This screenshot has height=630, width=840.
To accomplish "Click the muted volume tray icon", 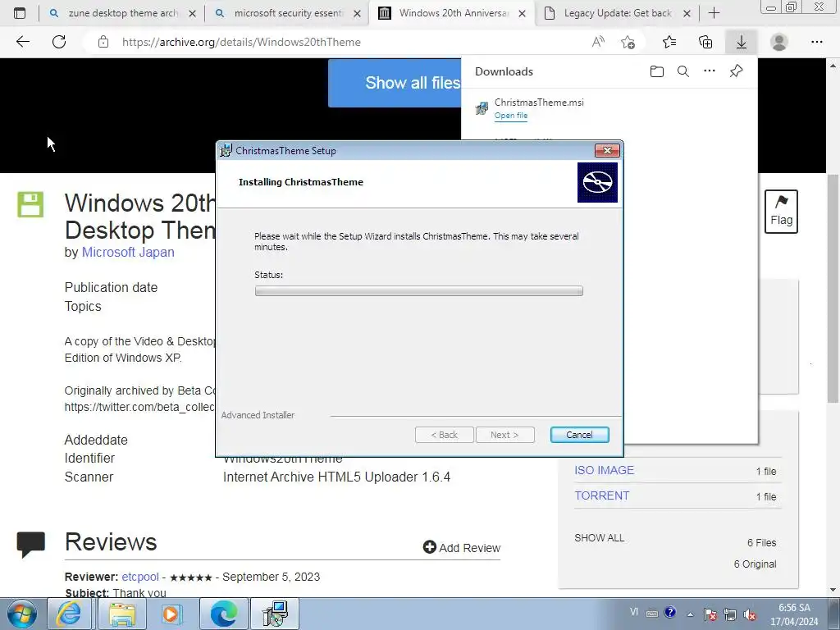I will pyautogui.click(x=750, y=614).
